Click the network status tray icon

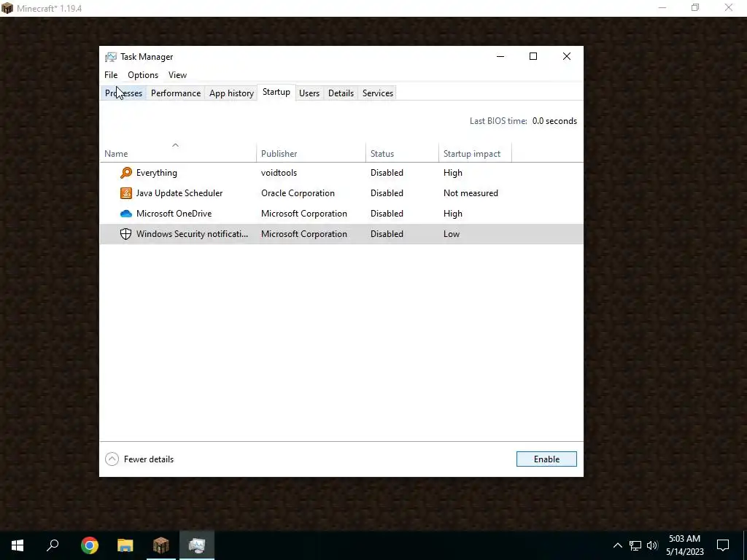point(635,545)
